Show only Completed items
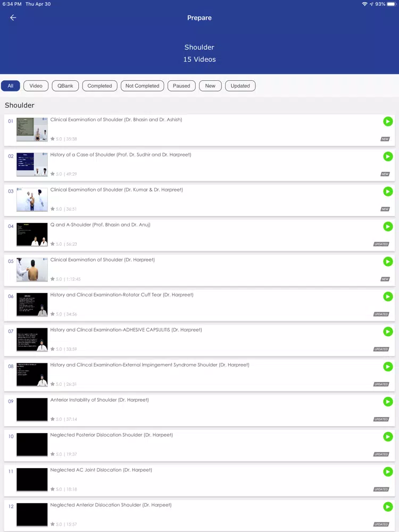The width and height of the screenshot is (399, 532). point(100,86)
